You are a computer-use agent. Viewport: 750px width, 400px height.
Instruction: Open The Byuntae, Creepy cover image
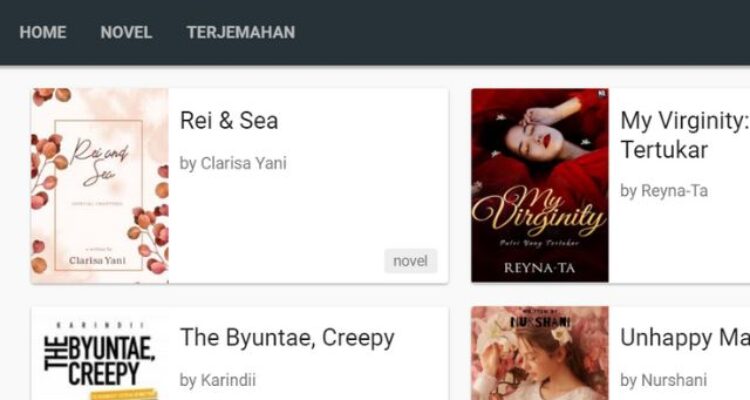tap(100, 353)
